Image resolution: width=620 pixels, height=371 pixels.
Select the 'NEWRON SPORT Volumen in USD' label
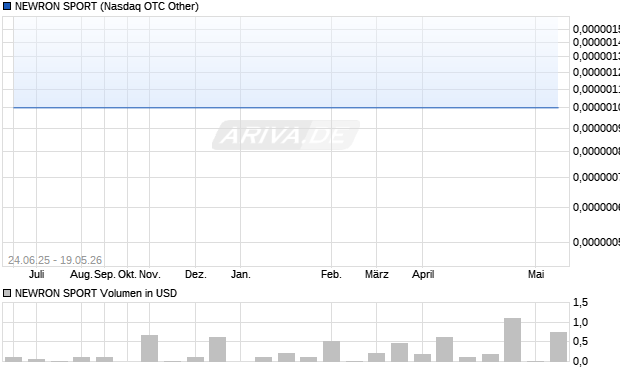(96, 293)
